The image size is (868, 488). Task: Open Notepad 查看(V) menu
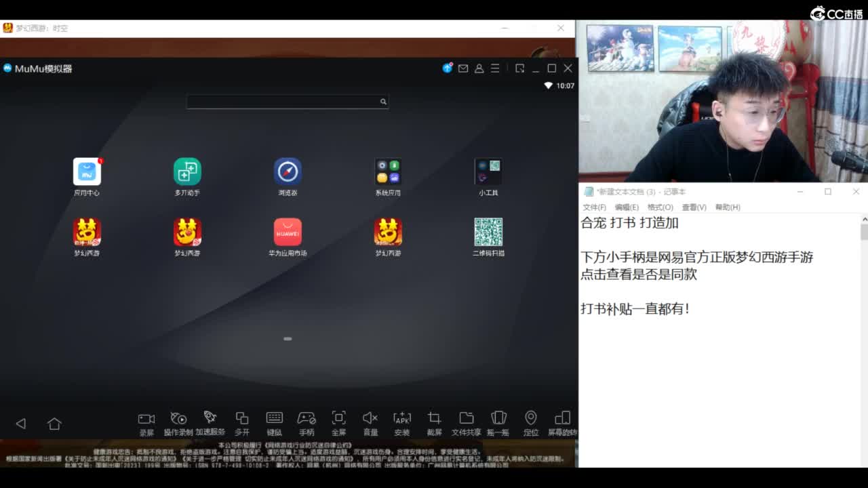click(694, 207)
